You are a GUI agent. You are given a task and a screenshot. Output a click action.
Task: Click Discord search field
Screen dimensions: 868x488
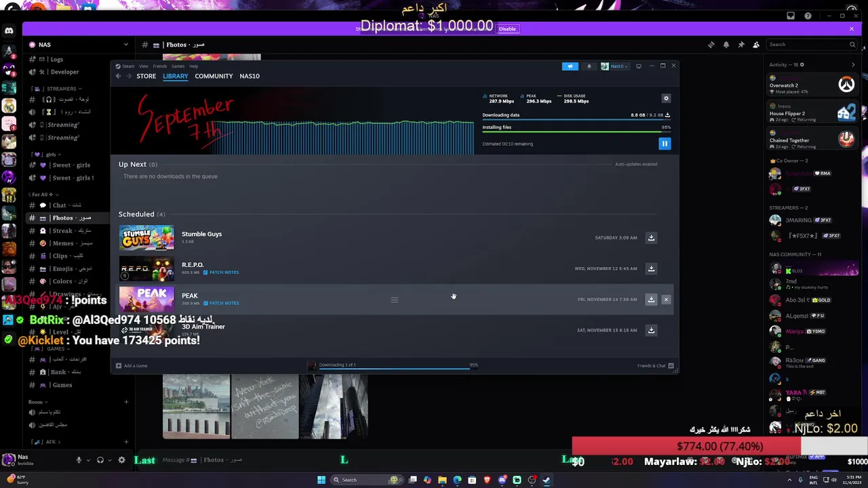point(811,45)
